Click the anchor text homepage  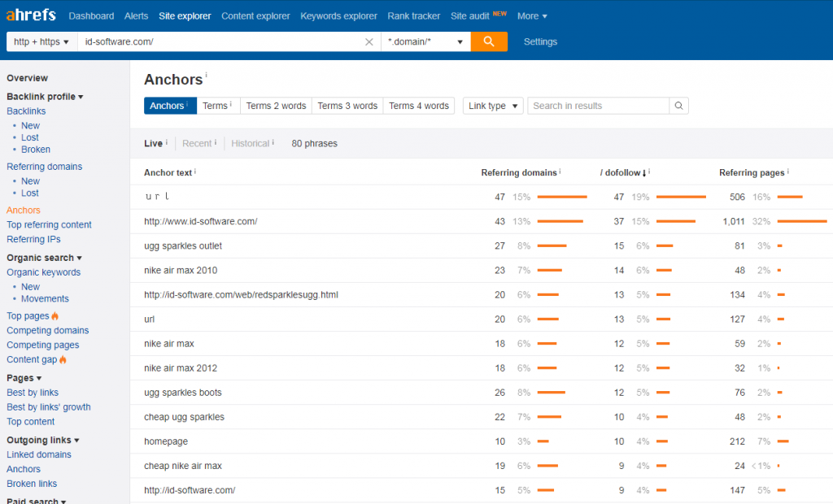[166, 441]
